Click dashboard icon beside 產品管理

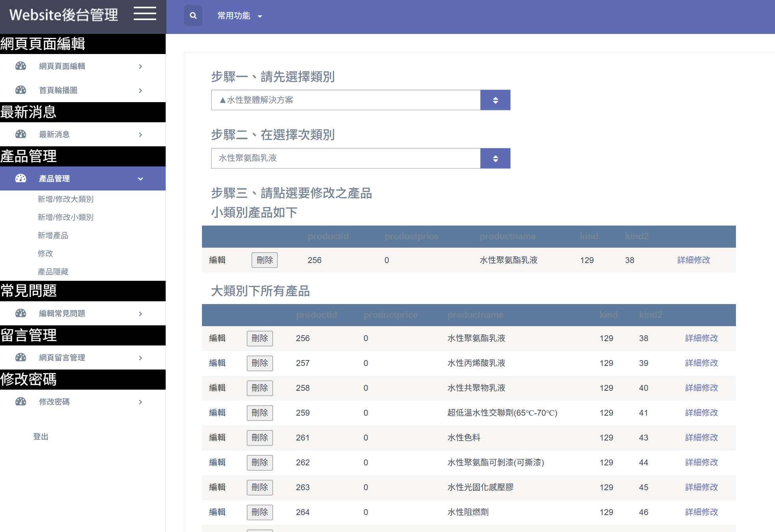click(21, 178)
